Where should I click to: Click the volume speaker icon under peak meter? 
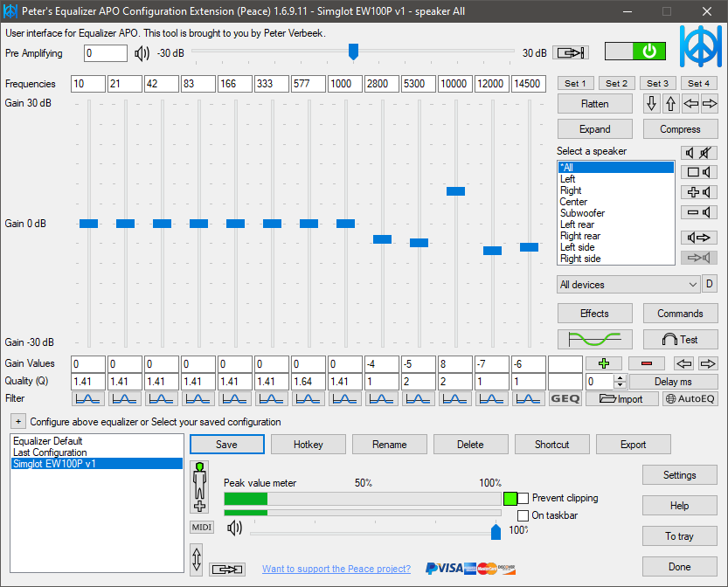[234, 528]
